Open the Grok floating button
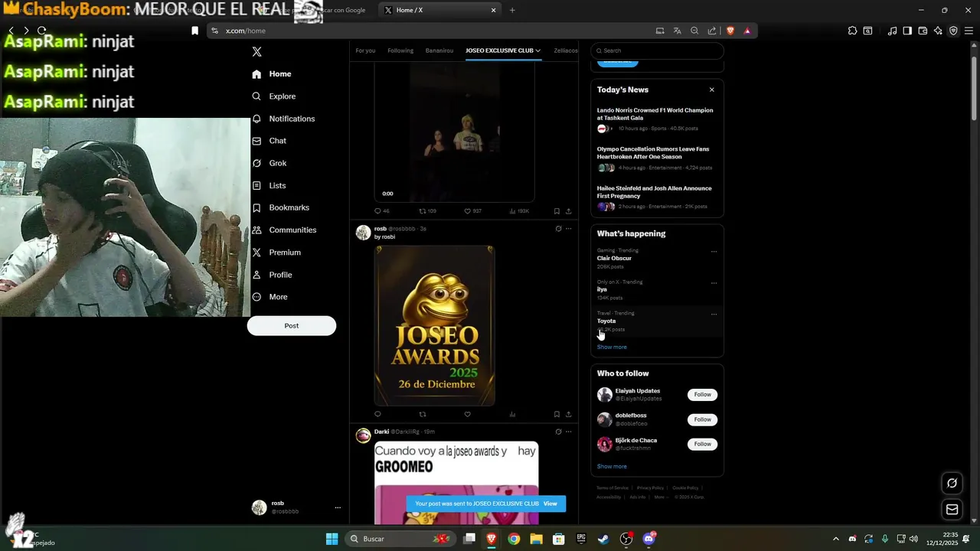Image resolution: width=980 pixels, height=551 pixels. point(952,483)
